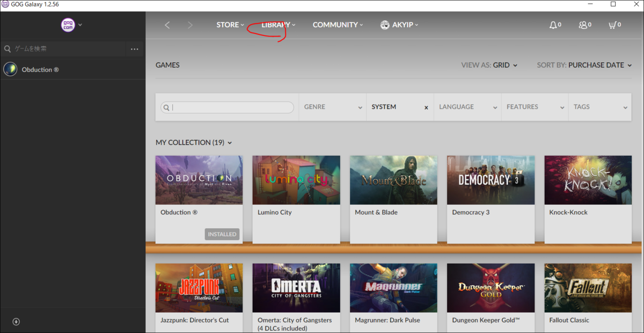Open the LIBRARY menu
The width and height of the screenshot is (644, 333).
click(279, 25)
